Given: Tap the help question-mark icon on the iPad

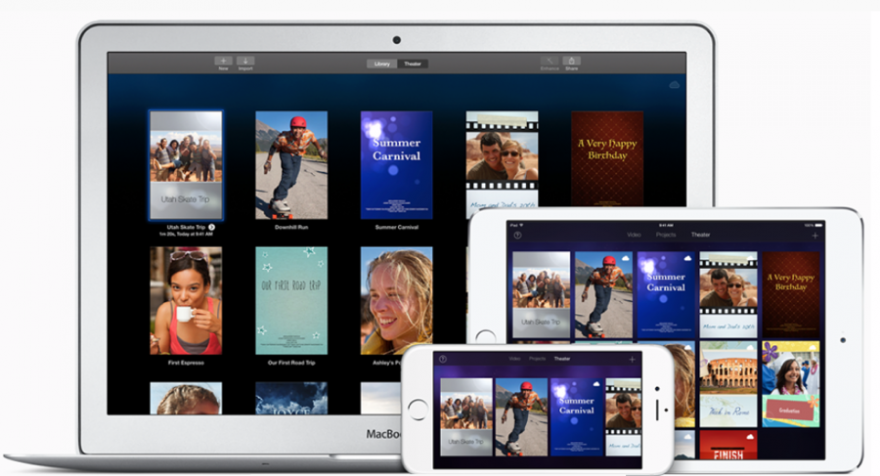Looking at the screenshot, I should [517, 235].
